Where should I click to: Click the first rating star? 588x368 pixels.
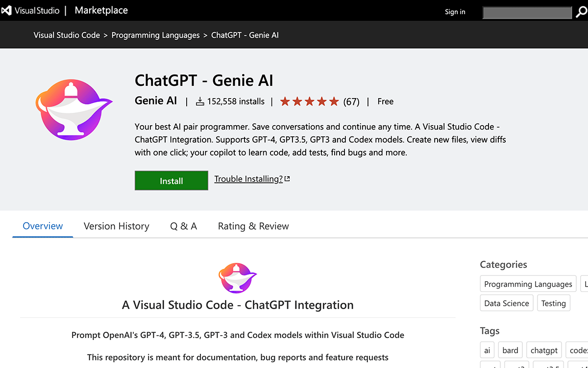click(285, 101)
